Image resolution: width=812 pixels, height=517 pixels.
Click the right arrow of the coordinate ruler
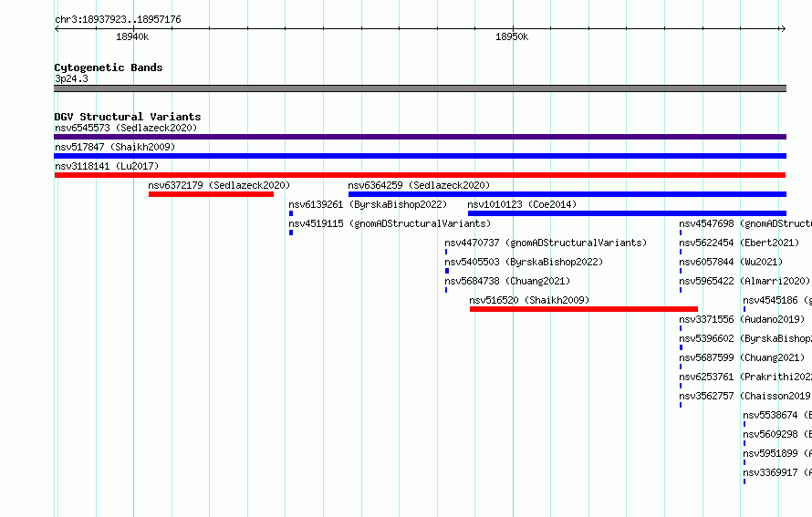pyautogui.click(x=783, y=29)
